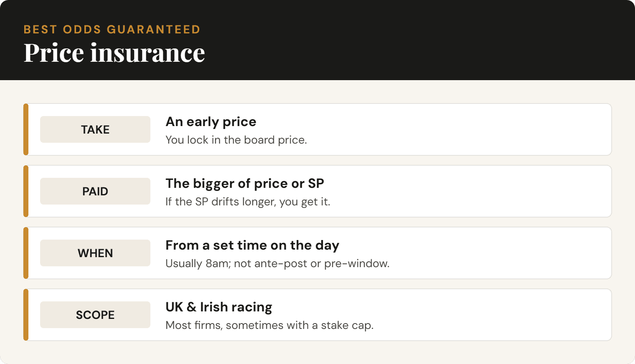Click the TAKE label badge
This screenshot has width=635, height=364.
click(x=95, y=129)
